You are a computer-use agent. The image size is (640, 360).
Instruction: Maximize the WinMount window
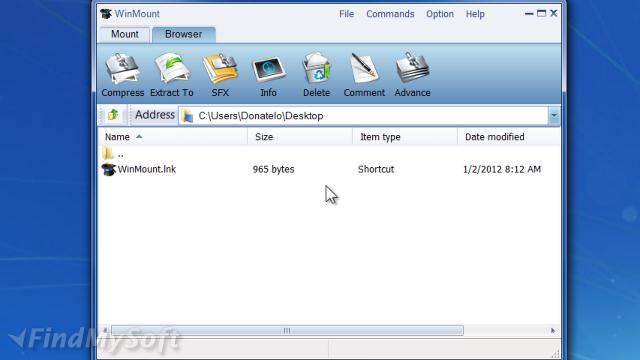tap(541, 13)
